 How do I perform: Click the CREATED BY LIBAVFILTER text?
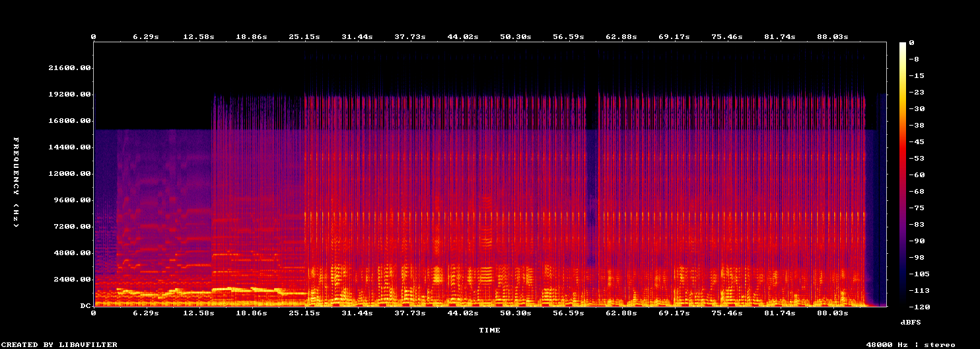point(59,345)
